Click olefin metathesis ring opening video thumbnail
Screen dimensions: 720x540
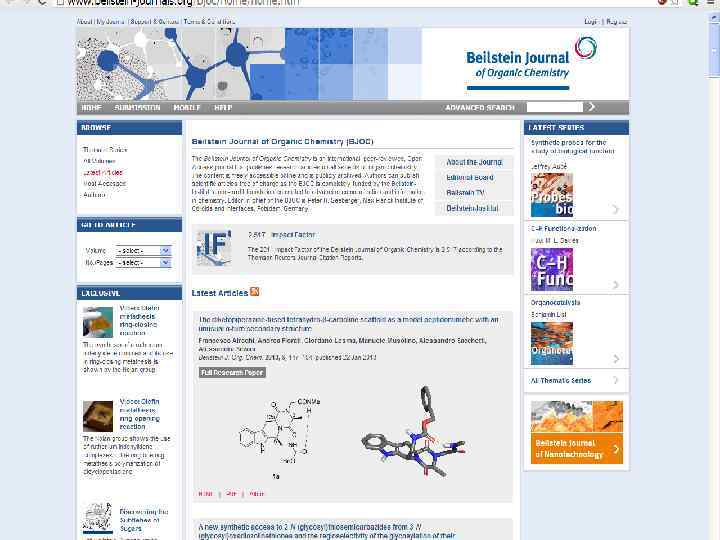[x=98, y=416]
